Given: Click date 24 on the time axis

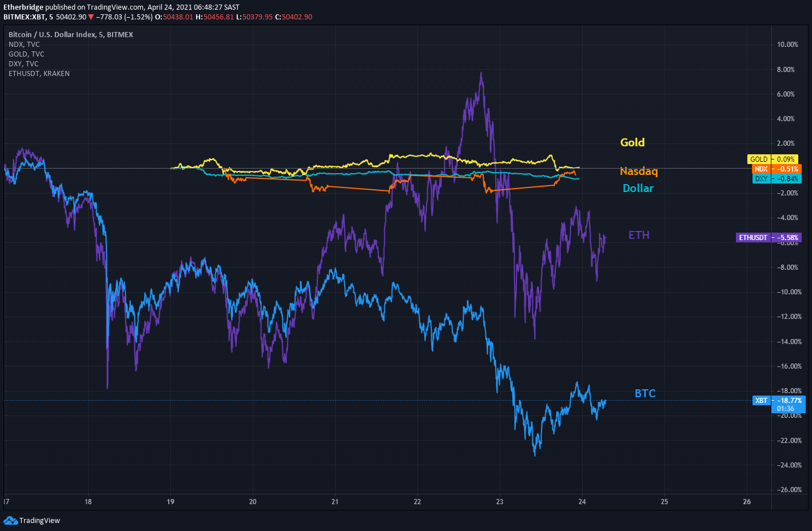Looking at the screenshot, I should (582, 502).
